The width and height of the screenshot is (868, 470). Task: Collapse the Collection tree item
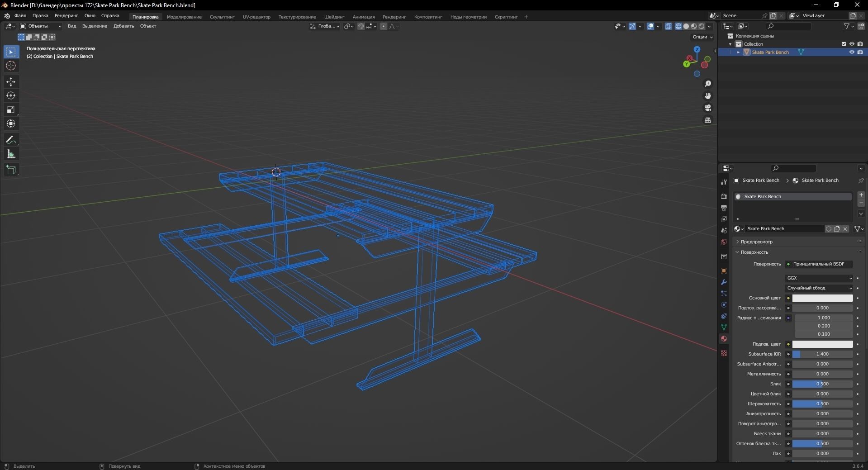730,44
